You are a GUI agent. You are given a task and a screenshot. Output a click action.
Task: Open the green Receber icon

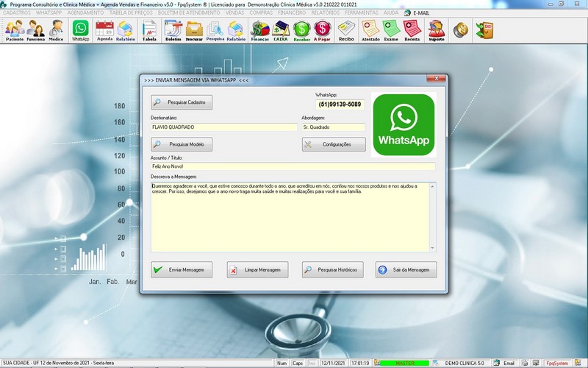pos(301,30)
